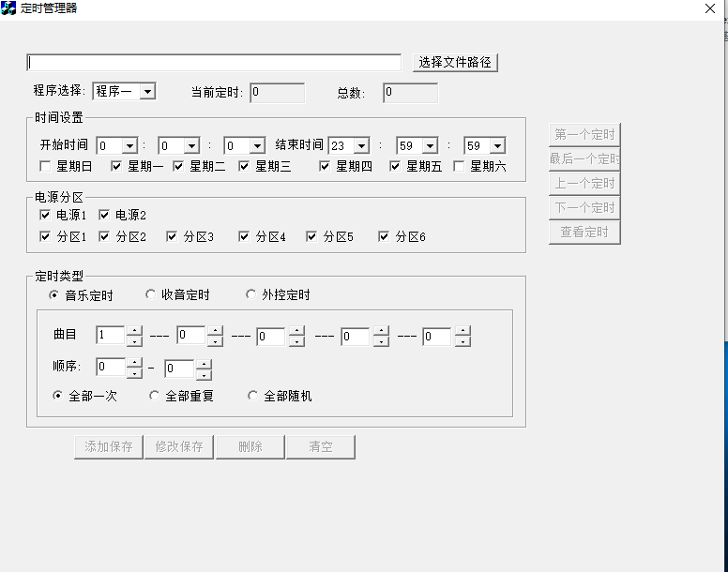Decrease the first 曲目 spinner value
This screenshot has width=728, height=572.
tap(135, 341)
